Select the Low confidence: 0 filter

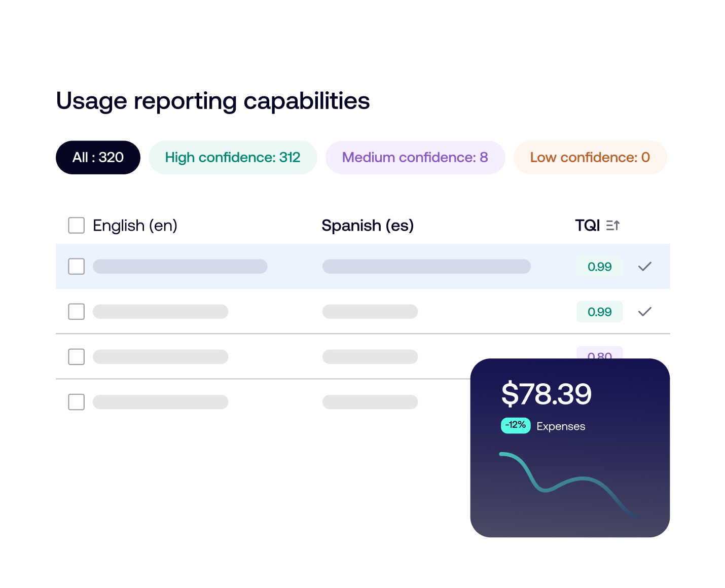(x=590, y=158)
